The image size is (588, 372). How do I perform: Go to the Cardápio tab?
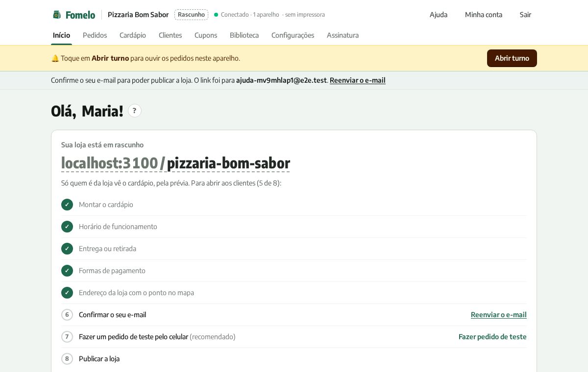[133, 35]
